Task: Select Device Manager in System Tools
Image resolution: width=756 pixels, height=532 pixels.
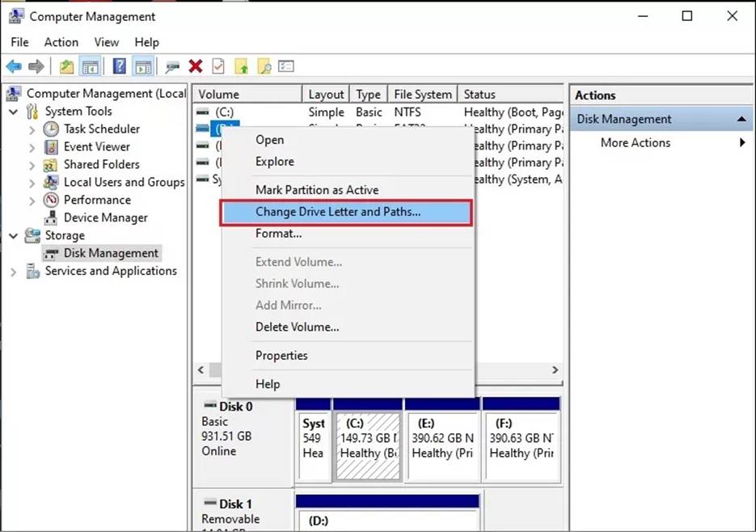Action: pyautogui.click(x=105, y=217)
